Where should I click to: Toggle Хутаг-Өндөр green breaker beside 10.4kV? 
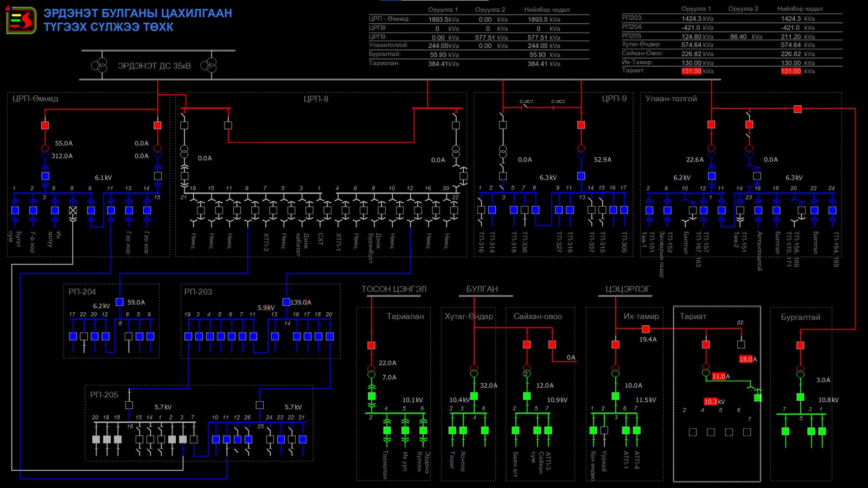(x=474, y=396)
